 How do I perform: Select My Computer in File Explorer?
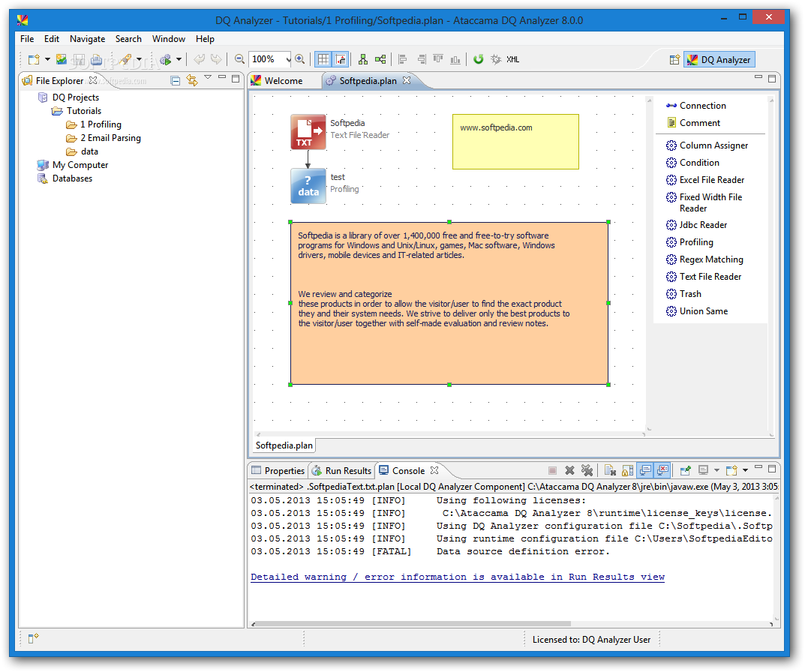[72, 165]
